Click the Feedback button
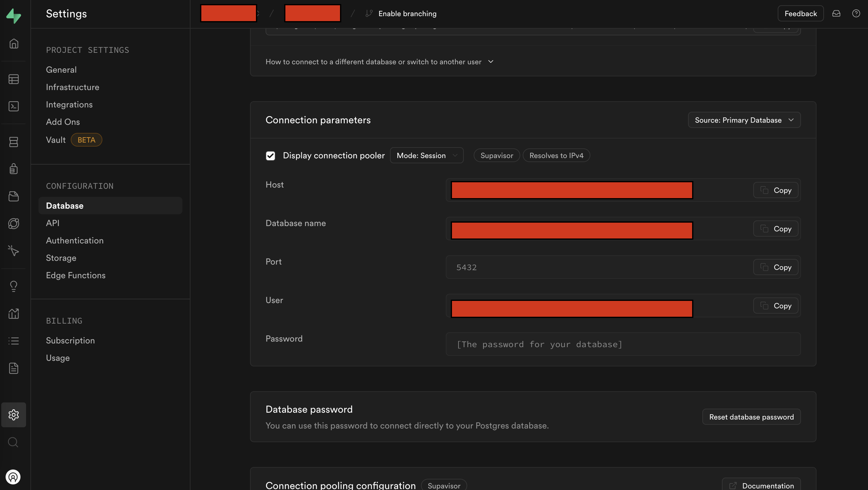Image resolution: width=868 pixels, height=490 pixels. tap(800, 13)
